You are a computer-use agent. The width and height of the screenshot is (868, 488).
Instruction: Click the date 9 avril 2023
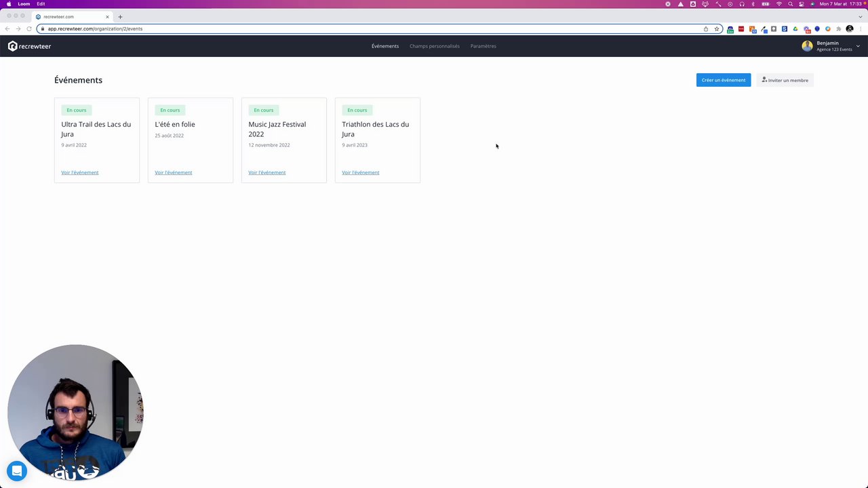coord(355,145)
